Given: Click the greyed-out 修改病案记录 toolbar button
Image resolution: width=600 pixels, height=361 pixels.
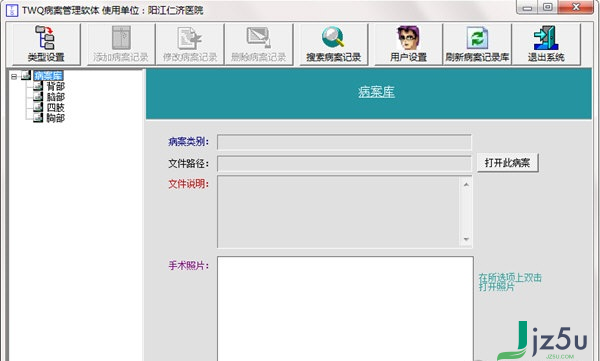Looking at the screenshot, I should pyautogui.click(x=190, y=44).
